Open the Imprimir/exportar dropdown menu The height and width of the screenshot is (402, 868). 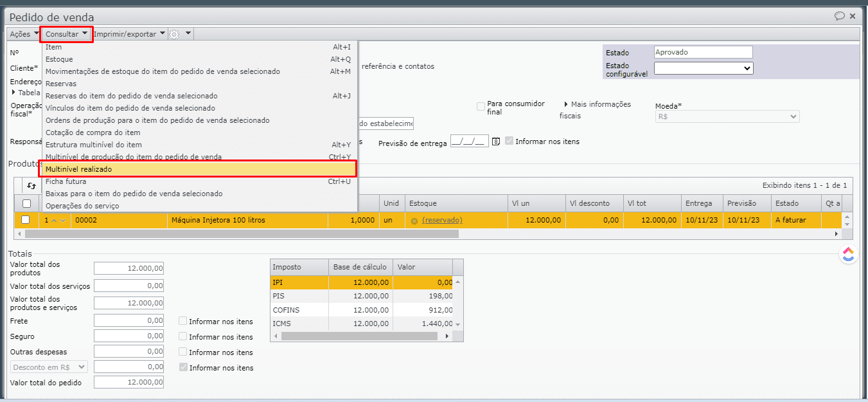[129, 34]
